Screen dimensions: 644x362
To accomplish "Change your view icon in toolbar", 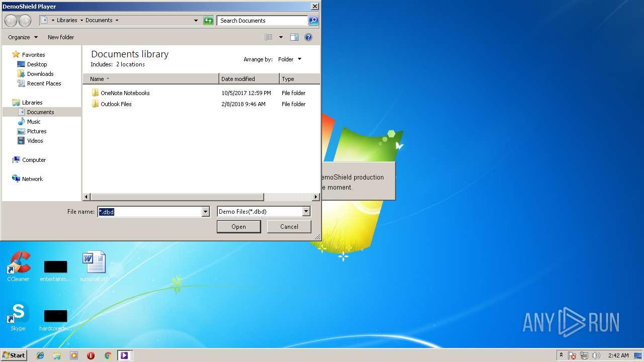I will 269,37.
